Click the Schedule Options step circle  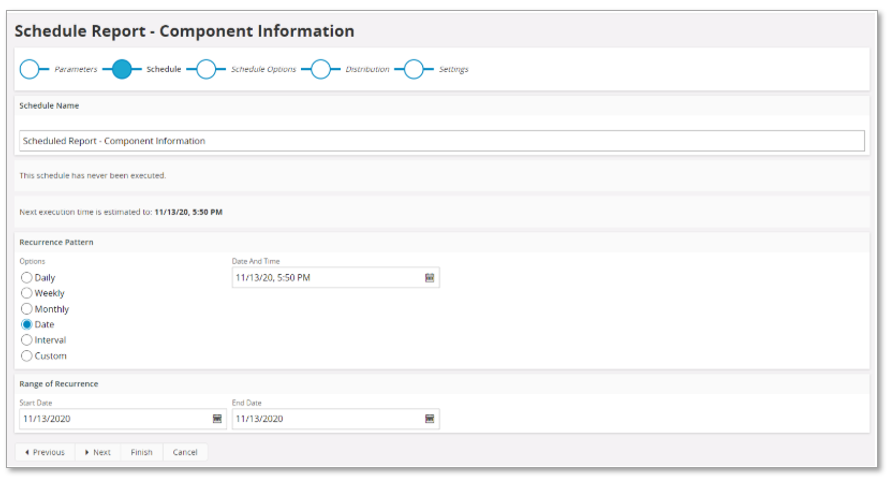click(206, 70)
